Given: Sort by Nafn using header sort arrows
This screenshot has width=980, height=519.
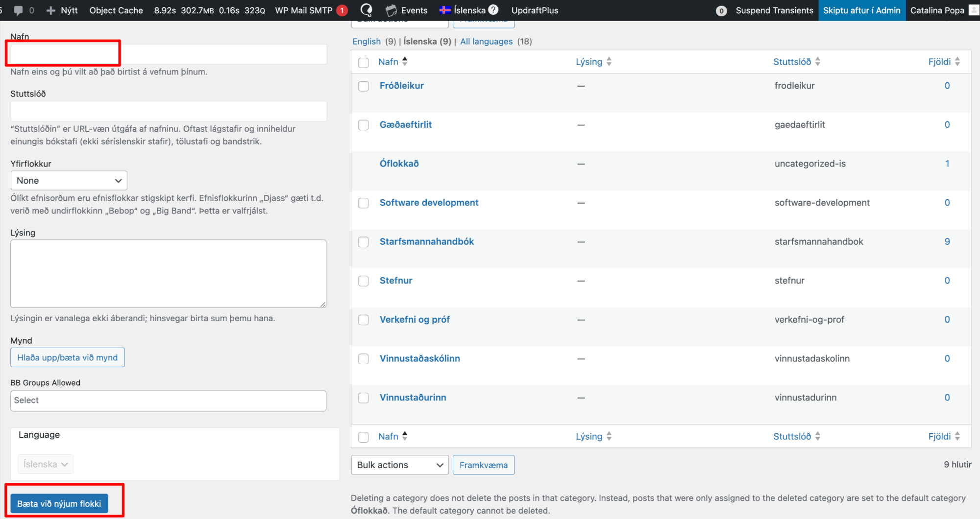Looking at the screenshot, I should 405,62.
